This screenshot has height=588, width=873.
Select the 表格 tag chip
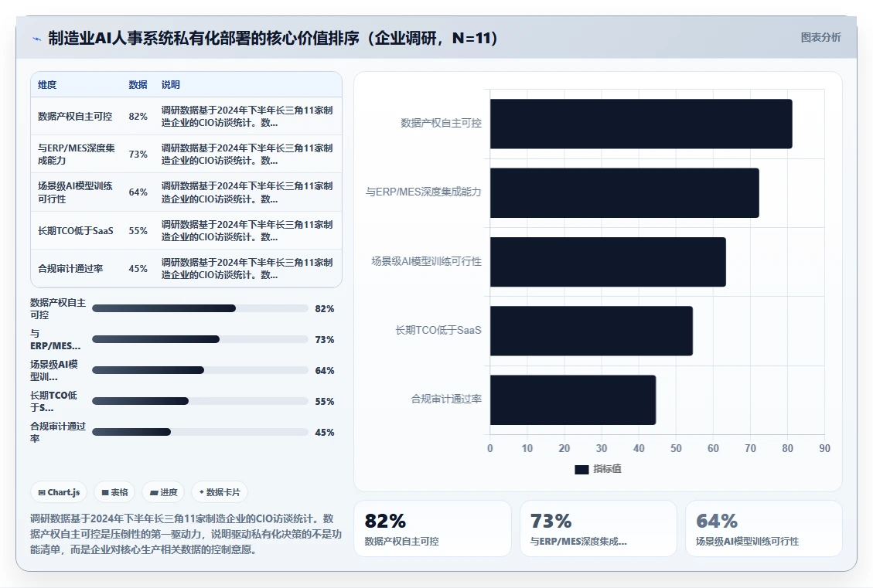[x=114, y=492]
